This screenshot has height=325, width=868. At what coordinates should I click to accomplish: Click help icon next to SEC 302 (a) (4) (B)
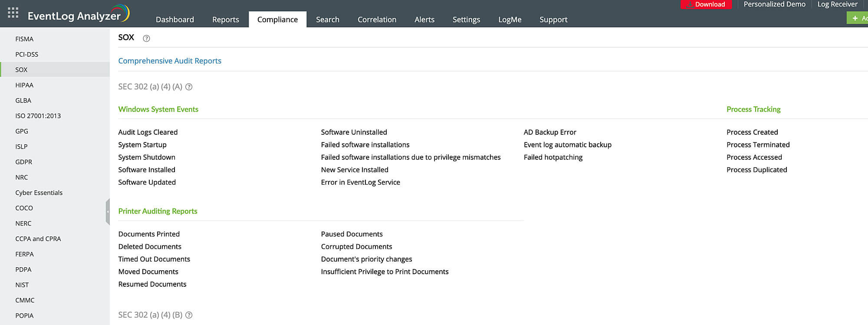(189, 315)
